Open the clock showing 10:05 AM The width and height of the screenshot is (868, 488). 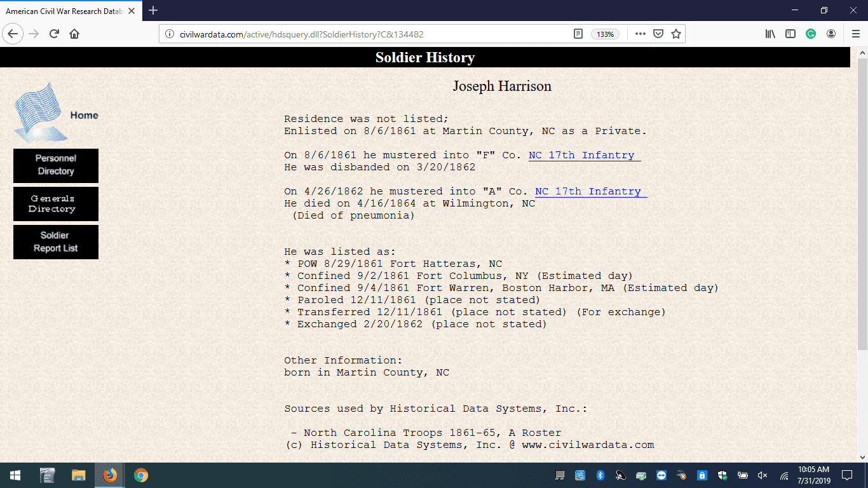tap(813, 475)
